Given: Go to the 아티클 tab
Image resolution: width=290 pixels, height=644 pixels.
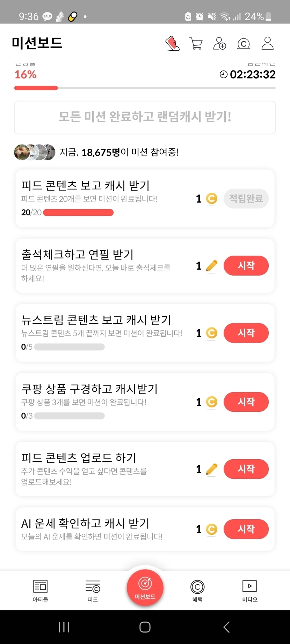Looking at the screenshot, I should pyautogui.click(x=40, y=591).
